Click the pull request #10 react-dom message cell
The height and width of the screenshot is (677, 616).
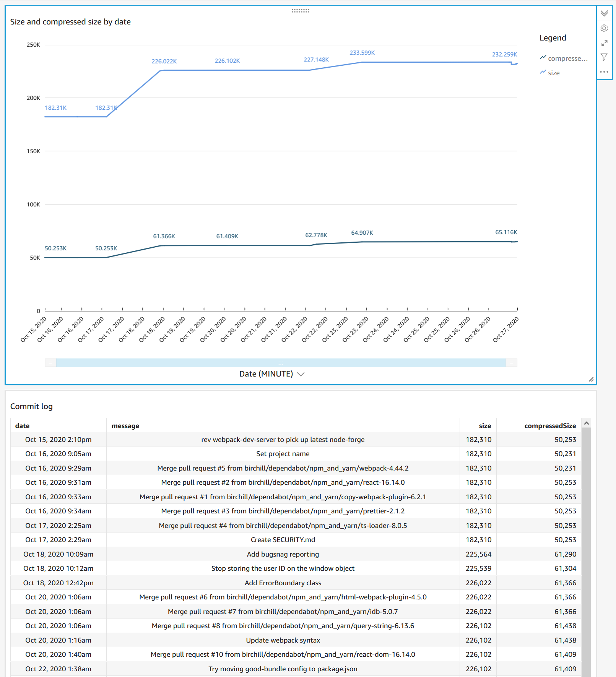283,654
